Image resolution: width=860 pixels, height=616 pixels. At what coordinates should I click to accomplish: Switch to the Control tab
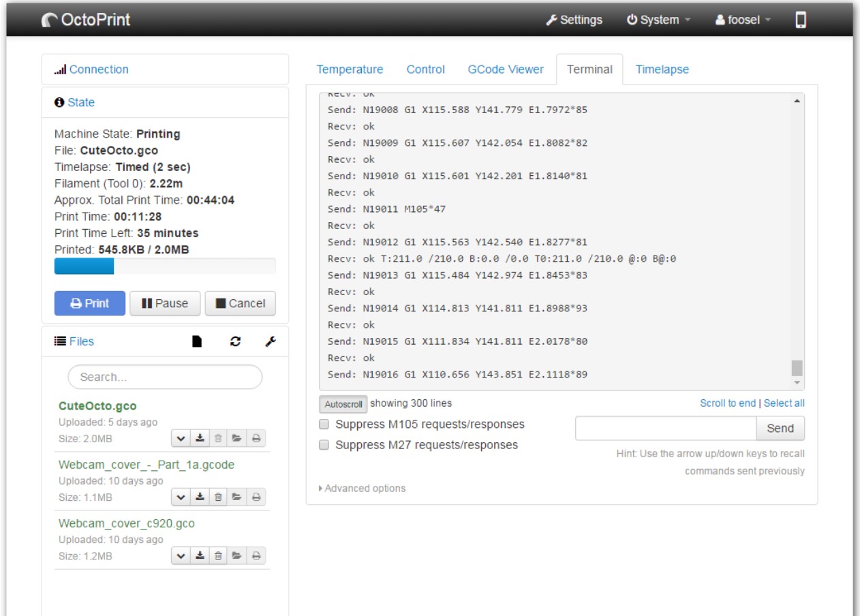pyautogui.click(x=425, y=69)
